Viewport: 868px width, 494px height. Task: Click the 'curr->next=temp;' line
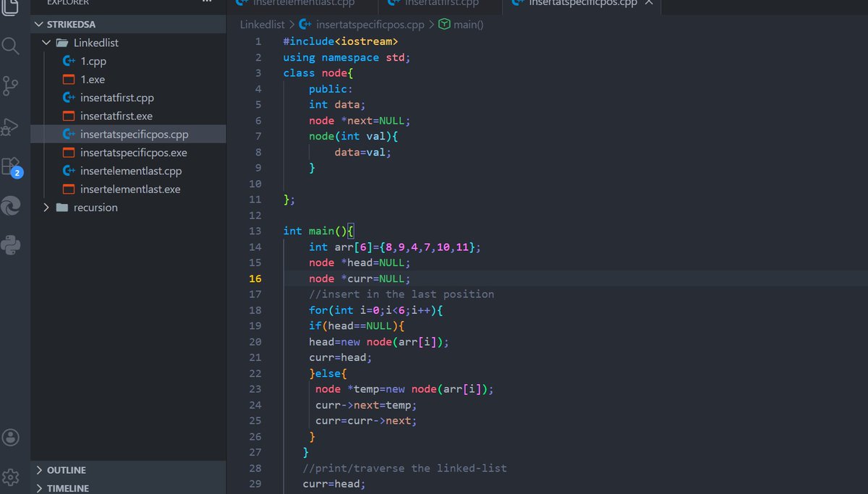tap(366, 405)
